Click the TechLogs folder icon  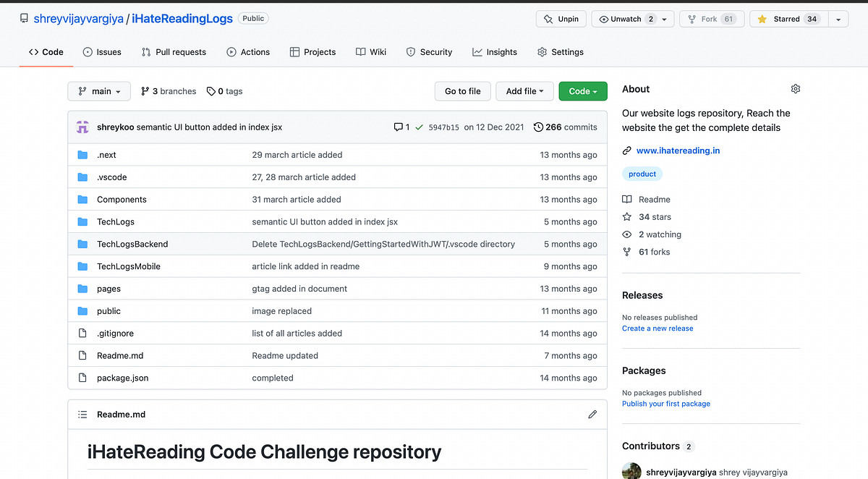[x=82, y=221]
